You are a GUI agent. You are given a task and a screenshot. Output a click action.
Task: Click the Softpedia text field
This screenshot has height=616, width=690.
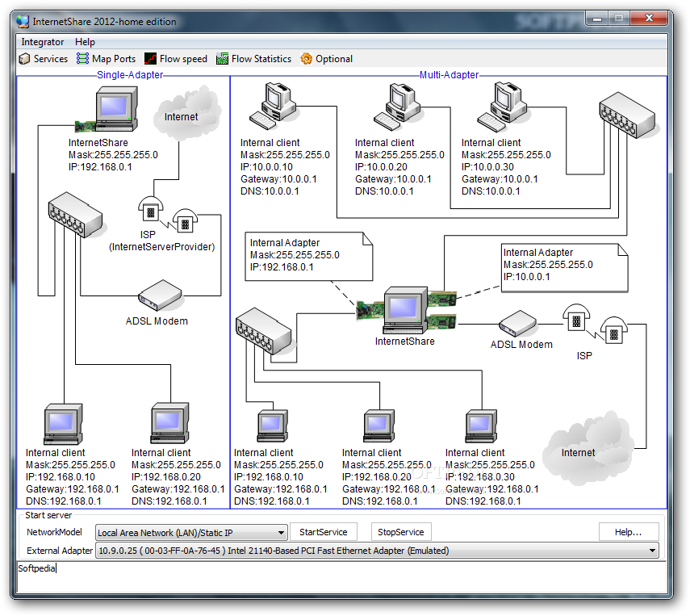coord(342,576)
